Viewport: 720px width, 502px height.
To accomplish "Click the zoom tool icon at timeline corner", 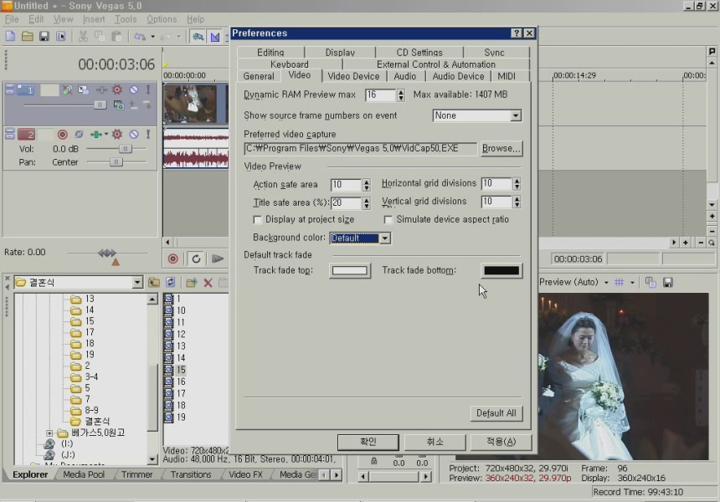I will click(x=711, y=243).
